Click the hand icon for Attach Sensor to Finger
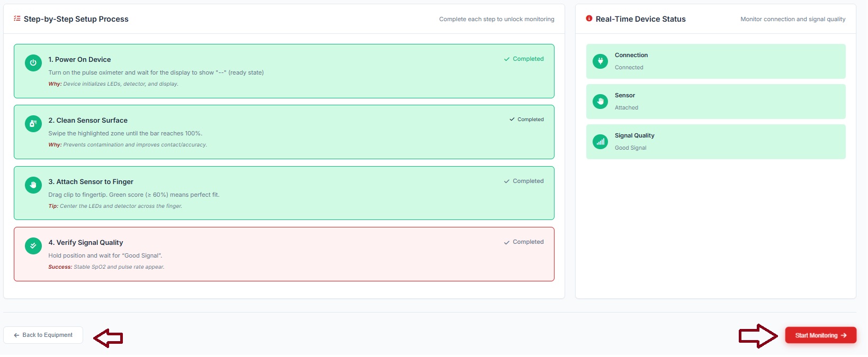The height and width of the screenshot is (357, 868). click(33, 185)
